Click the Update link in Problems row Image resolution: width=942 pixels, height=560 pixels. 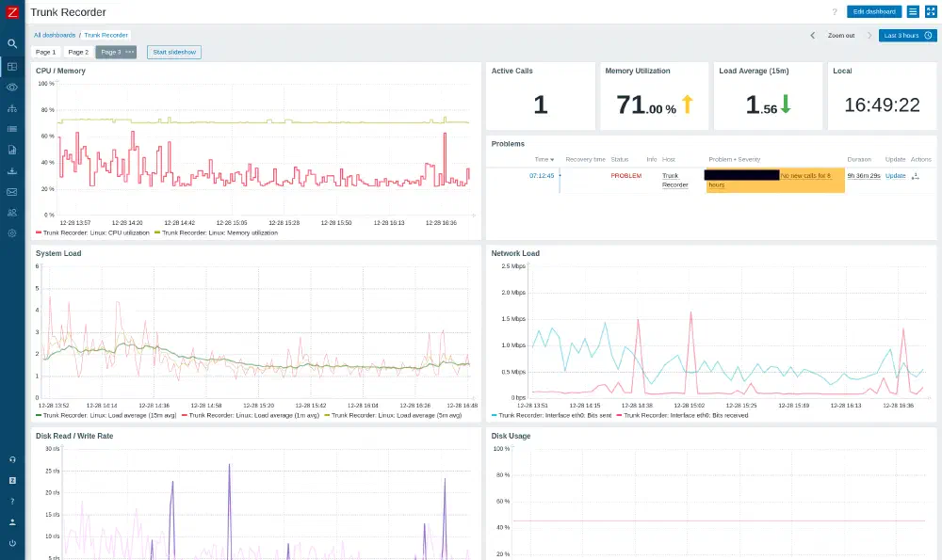(895, 176)
